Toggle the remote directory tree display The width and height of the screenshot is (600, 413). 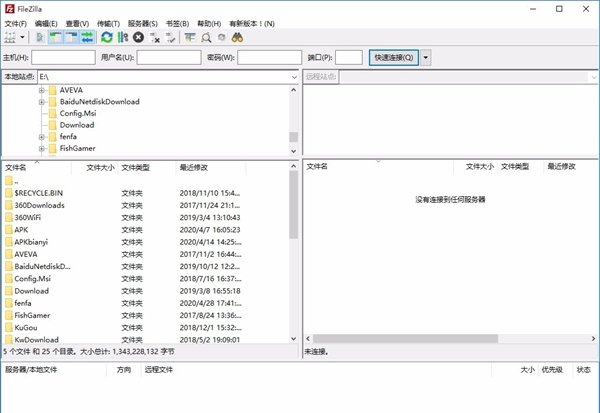pos(72,38)
